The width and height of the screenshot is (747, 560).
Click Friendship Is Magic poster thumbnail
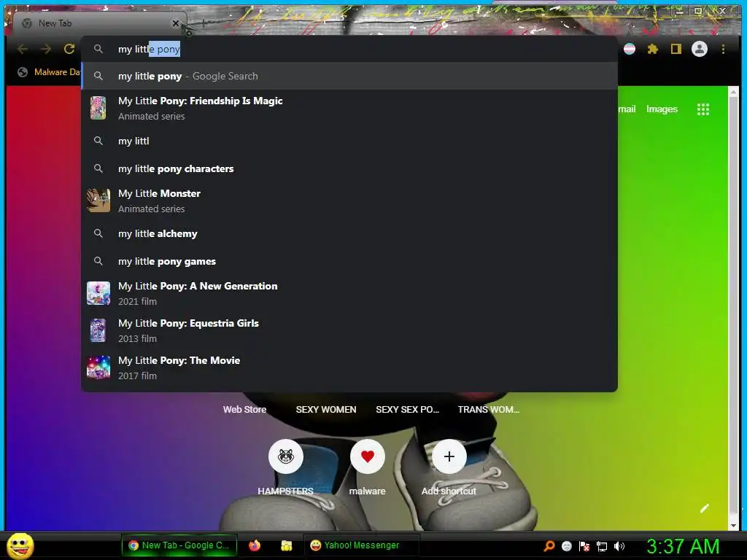pos(98,108)
